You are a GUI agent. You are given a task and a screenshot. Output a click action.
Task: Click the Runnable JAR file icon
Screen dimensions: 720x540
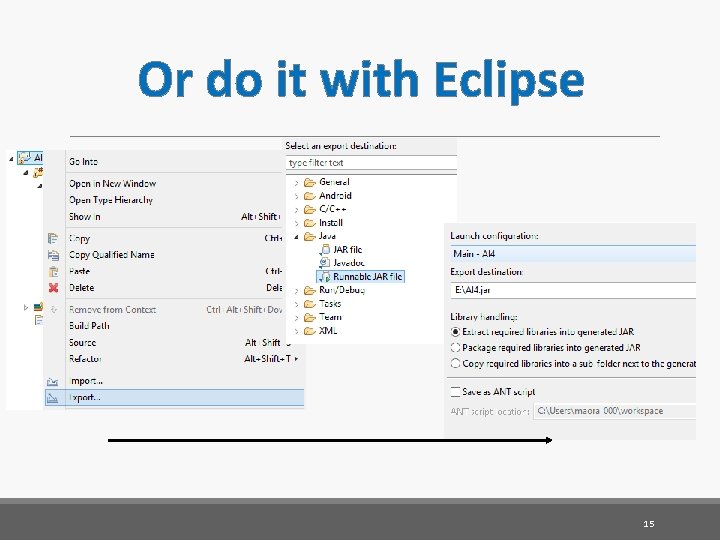(325, 277)
